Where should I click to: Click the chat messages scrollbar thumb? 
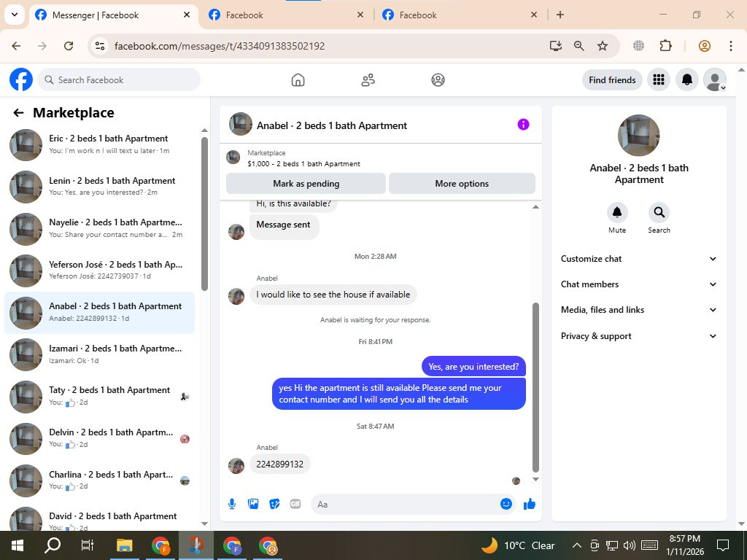[535, 387]
